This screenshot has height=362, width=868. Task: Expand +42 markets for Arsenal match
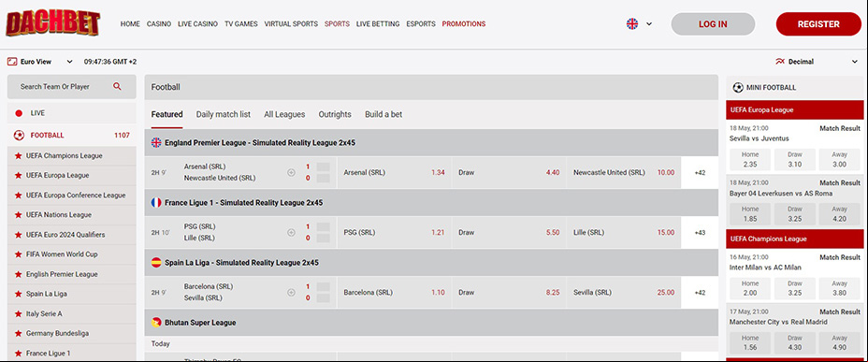(700, 173)
